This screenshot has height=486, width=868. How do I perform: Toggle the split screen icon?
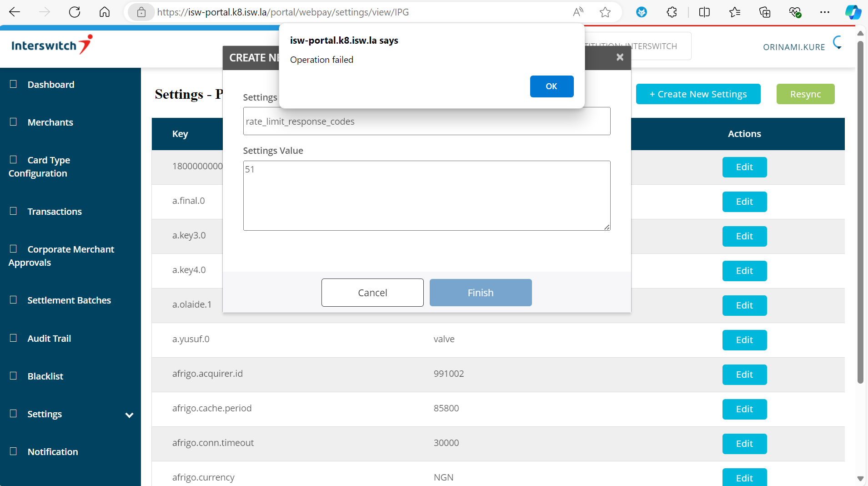click(x=704, y=12)
